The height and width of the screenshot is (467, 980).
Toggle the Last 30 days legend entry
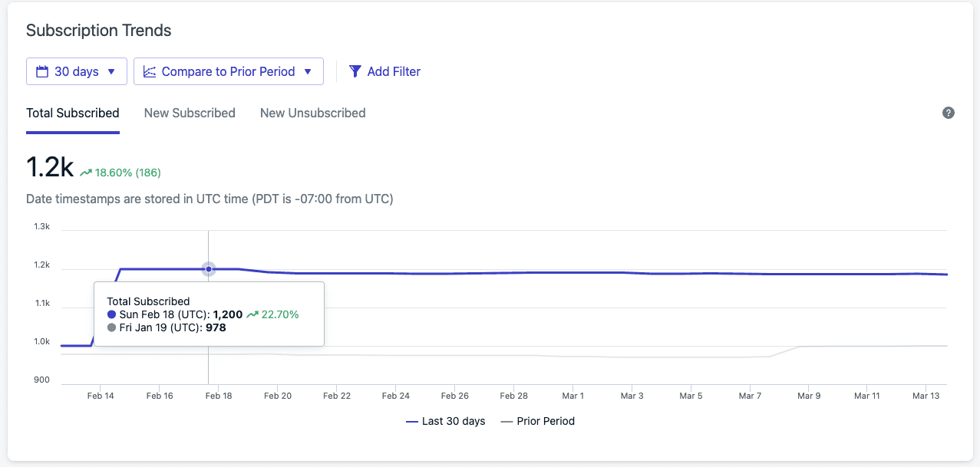[446, 421]
